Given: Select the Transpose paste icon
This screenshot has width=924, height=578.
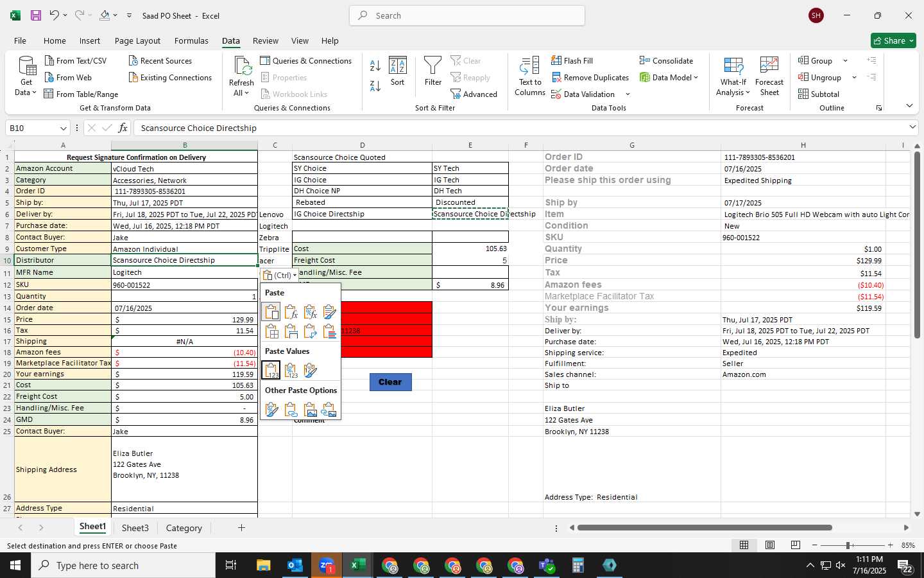Looking at the screenshot, I should click(310, 331).
